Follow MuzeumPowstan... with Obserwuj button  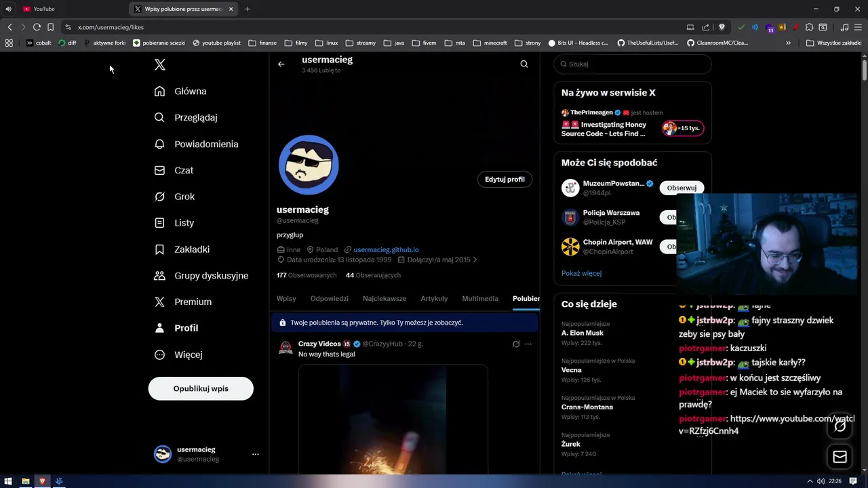(x=682, y=188)
